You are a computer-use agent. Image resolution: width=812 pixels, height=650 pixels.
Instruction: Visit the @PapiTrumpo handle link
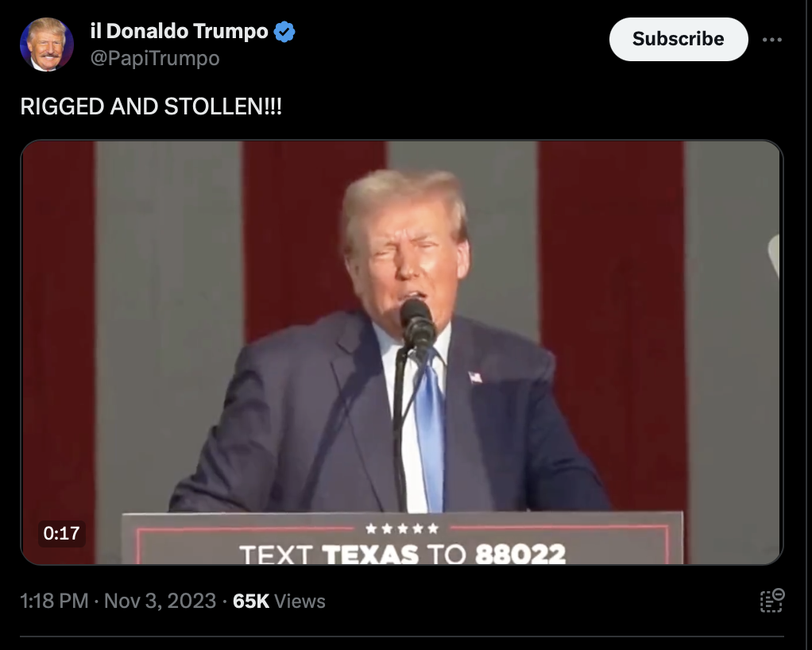[155, 58]
